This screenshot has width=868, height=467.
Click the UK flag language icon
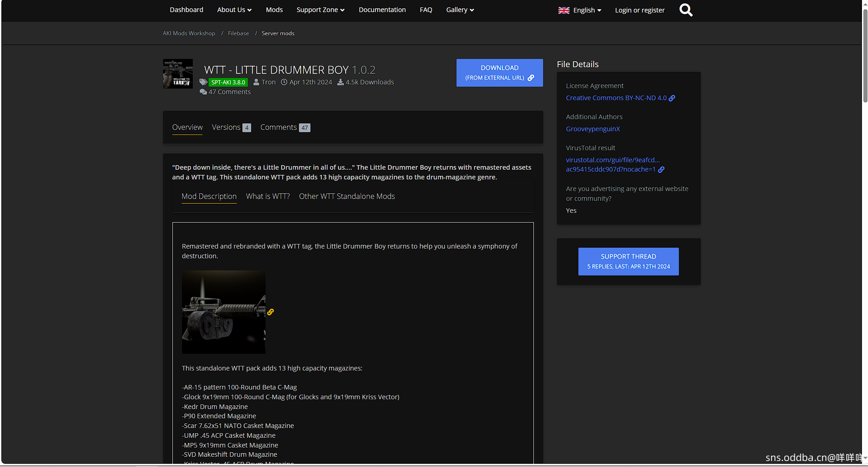click(x=564, y=10)
